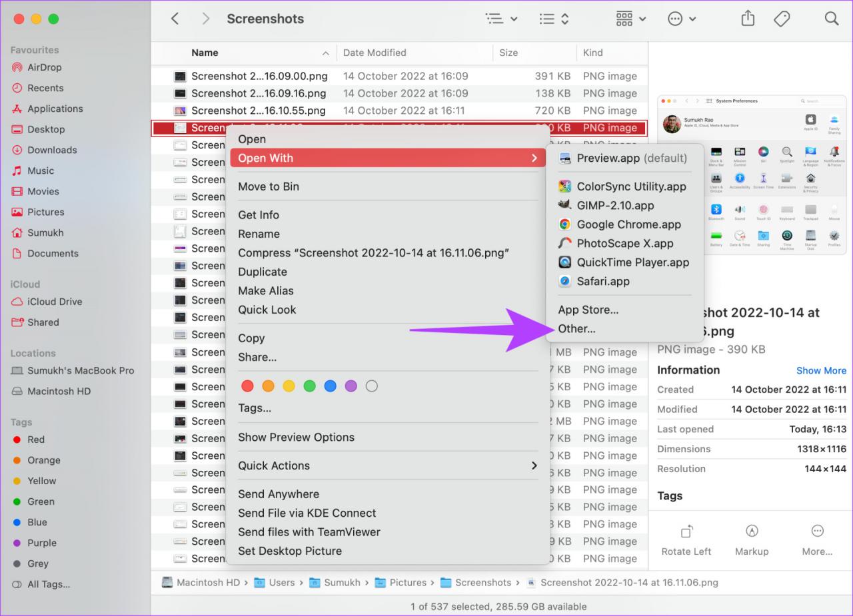
Task: Click the Markup quick action icon
Action: tap(752, 539)
